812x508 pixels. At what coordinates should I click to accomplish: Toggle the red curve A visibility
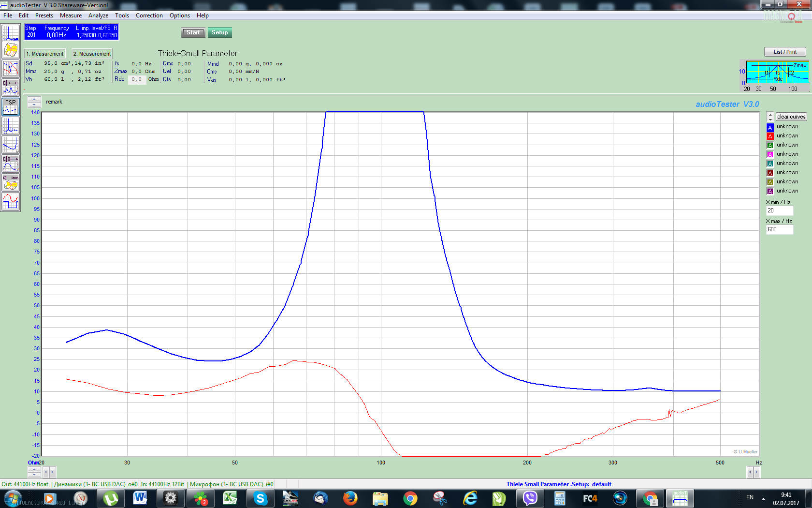[x=770, y=136]
